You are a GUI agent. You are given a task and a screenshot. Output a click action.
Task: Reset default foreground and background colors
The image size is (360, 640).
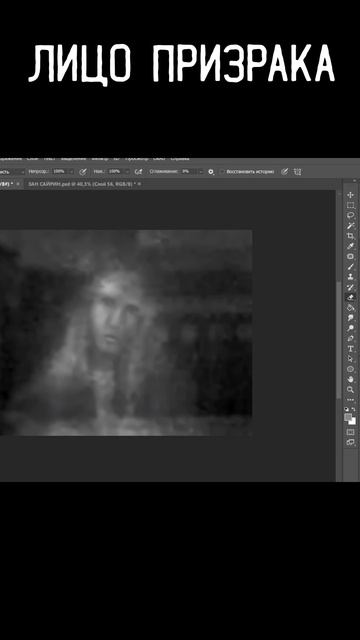pos(347,409)
